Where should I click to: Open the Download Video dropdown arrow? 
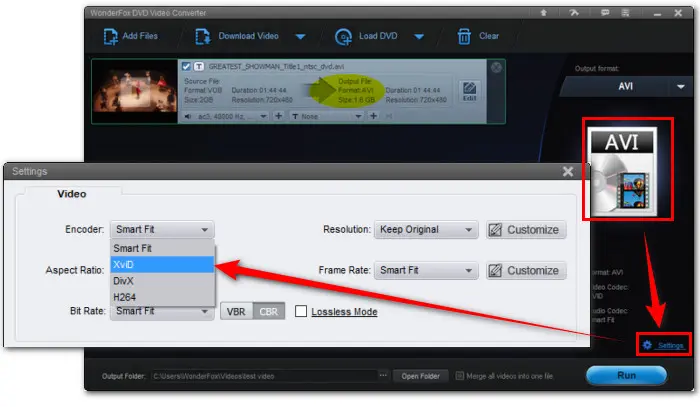coord(300,36)
